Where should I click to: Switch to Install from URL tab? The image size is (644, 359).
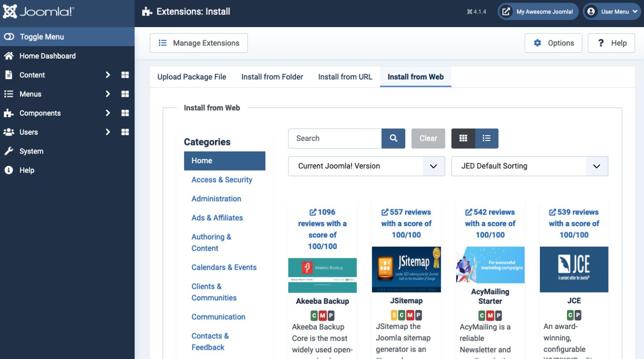point(345,77)
